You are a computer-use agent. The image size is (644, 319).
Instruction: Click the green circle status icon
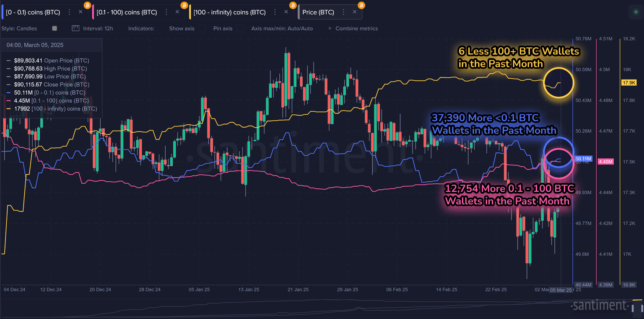pos(636,12)
